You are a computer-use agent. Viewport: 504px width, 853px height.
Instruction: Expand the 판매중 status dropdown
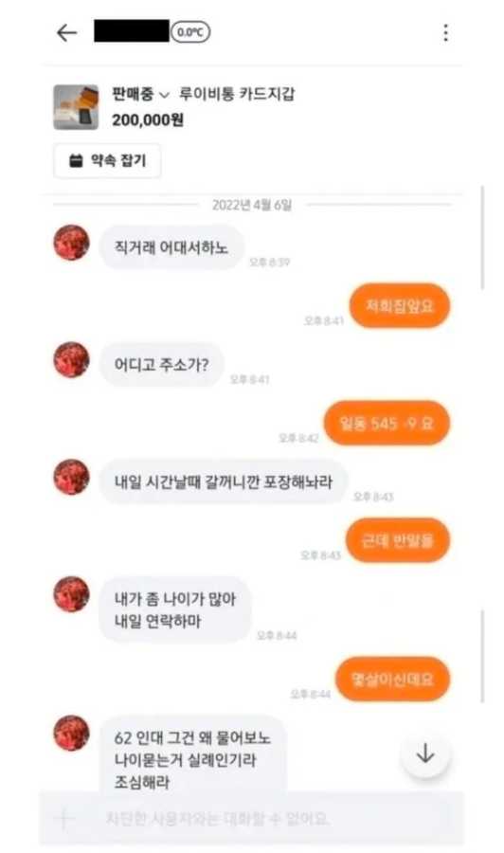click(x=141, y=94)
